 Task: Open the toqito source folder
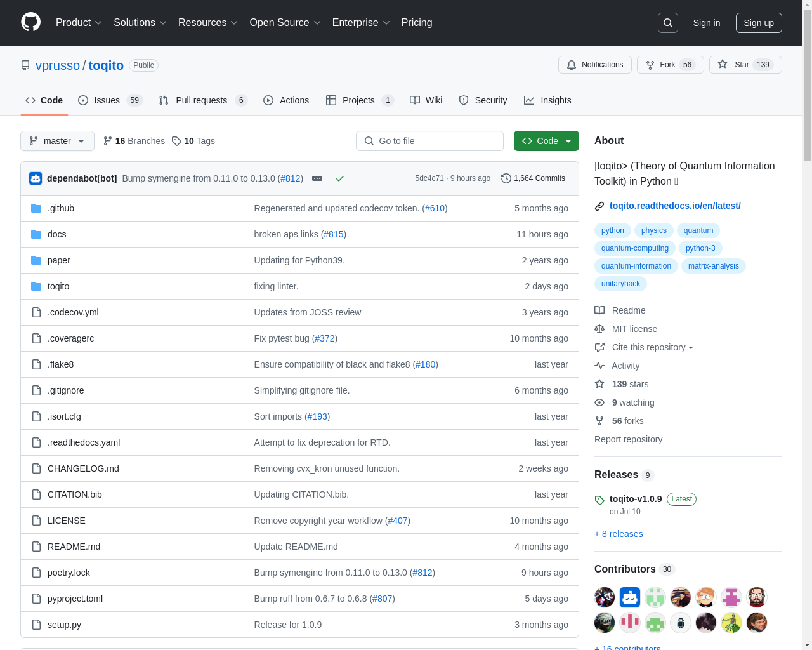(58, 286)
